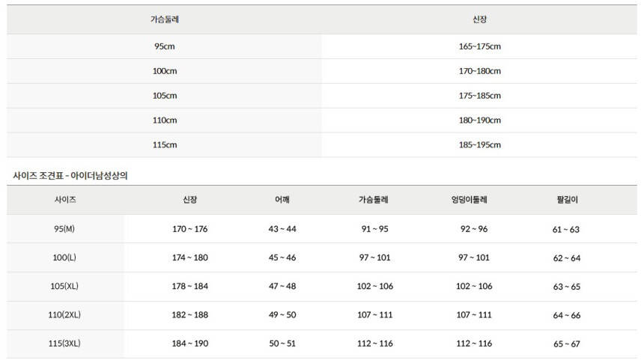Click the height value 182 ~ 188
The image size is (644, 360).
[190, 315]
